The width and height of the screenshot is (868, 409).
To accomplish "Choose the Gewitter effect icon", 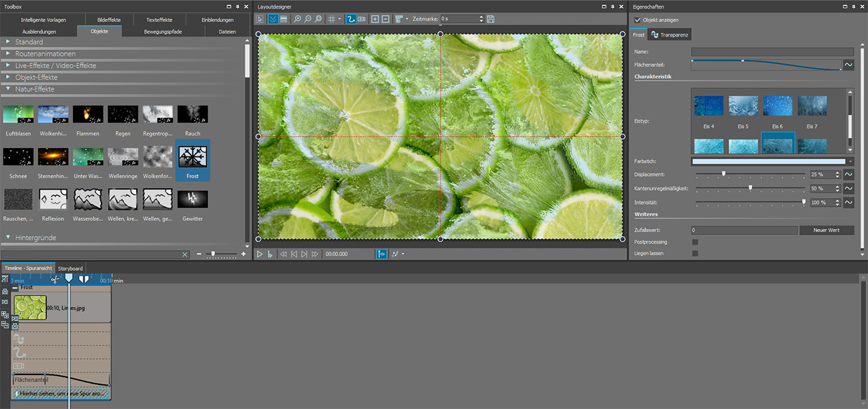I will tap(192, 199).
